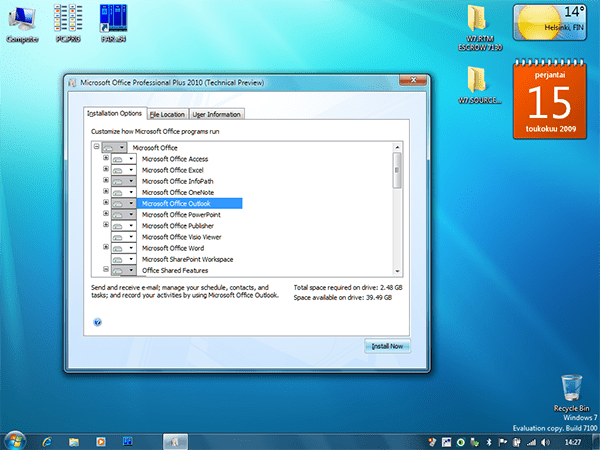Image resolution: width=600 pixels, height=450 pixels.
Task: Open the Windows Start orb
Action: pos(15,441)
